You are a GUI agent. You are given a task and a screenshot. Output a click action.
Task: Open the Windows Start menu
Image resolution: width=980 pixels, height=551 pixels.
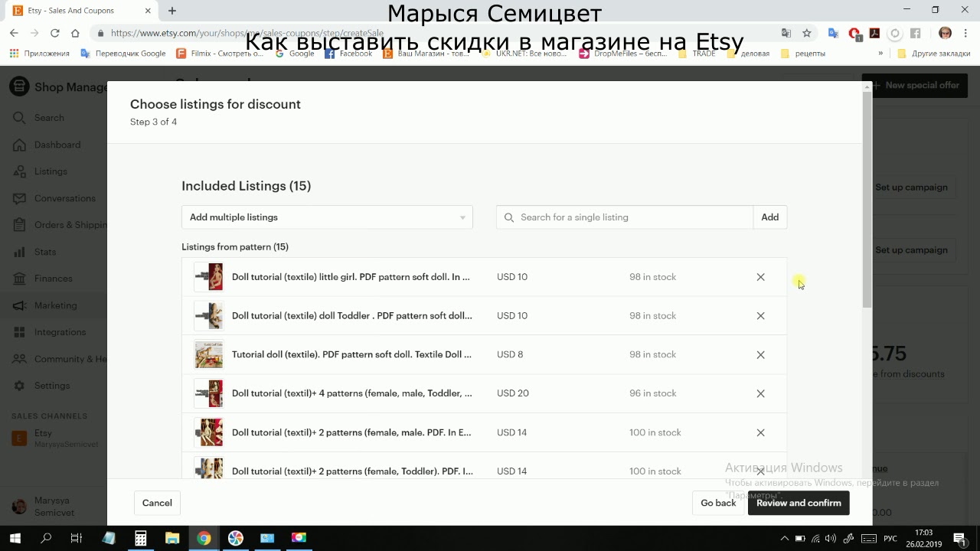15,538
